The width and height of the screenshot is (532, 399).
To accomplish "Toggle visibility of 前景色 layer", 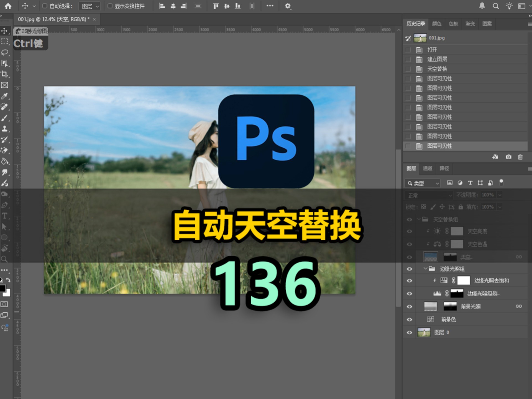I will coord(409,319).
